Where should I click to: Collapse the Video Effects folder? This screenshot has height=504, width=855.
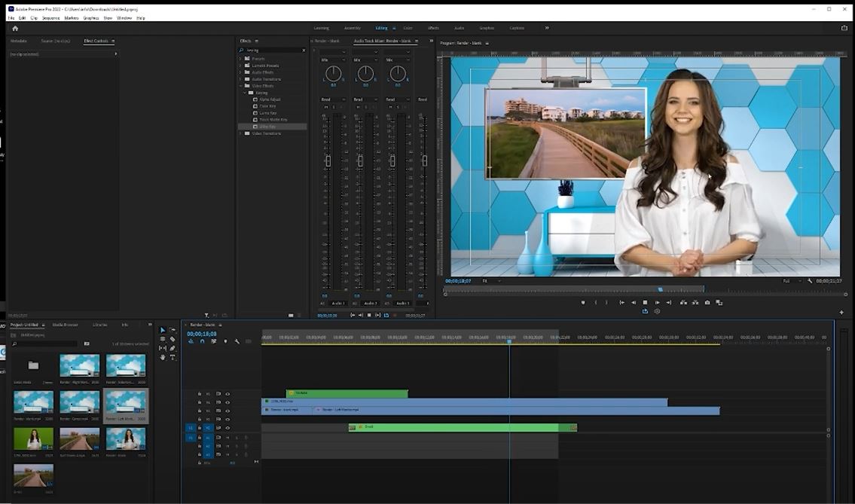point(240,86)
